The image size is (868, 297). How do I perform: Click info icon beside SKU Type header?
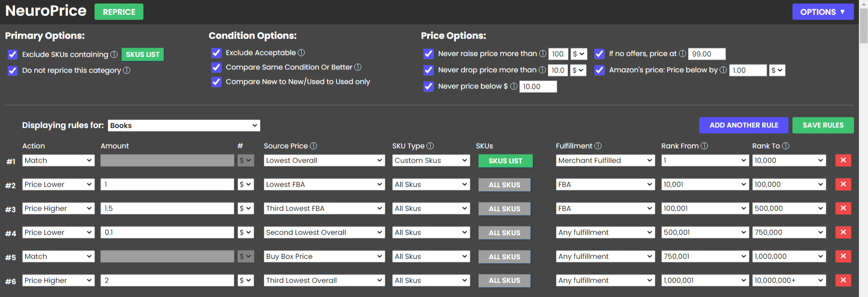(x=430, y=146)
